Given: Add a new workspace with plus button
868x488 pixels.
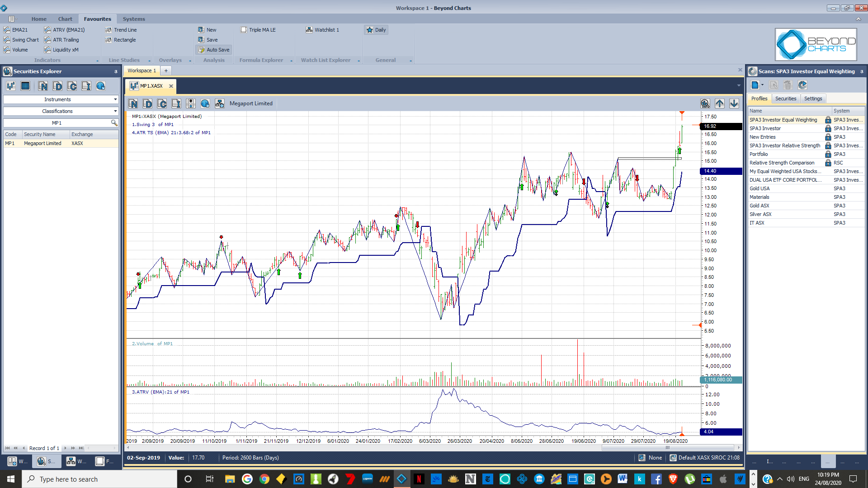Looking at the screenshot, I should pos(166,70).
